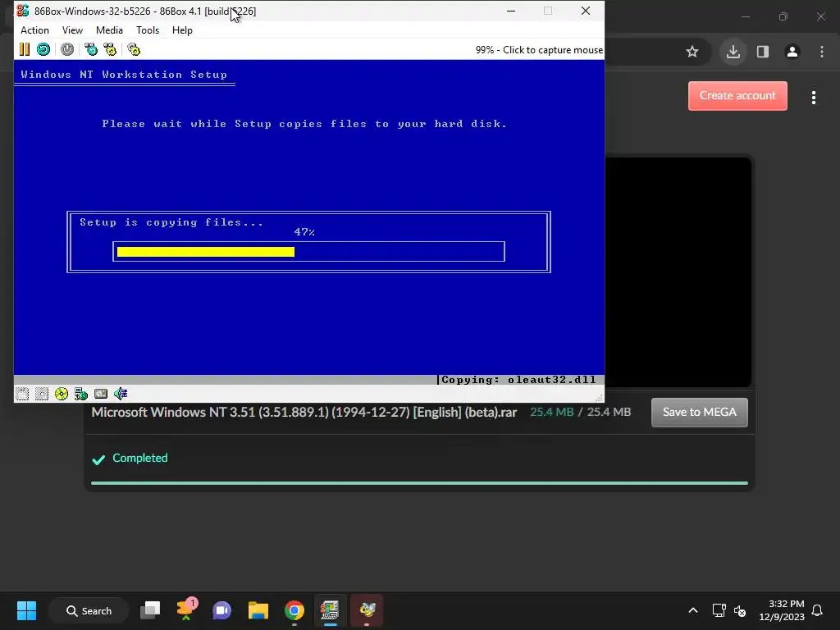
Task: Open the View menu
Action: pos(72,30)
